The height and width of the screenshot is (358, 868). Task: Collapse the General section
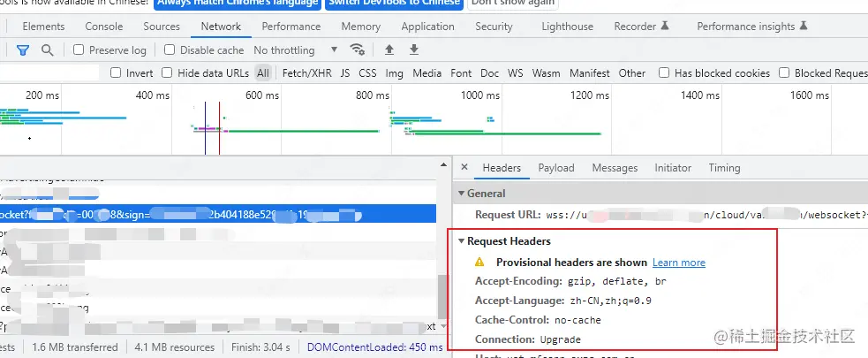(461, 194)
